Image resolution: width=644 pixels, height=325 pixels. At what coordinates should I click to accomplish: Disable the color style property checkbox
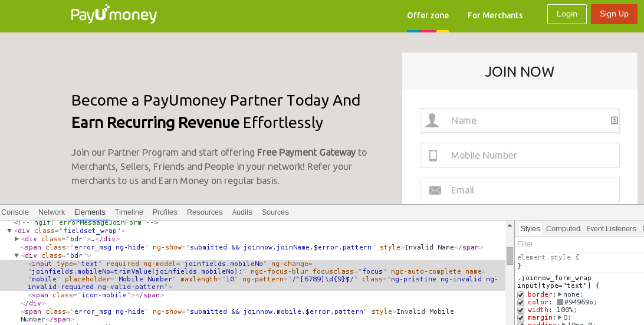(x=520, y=303)
